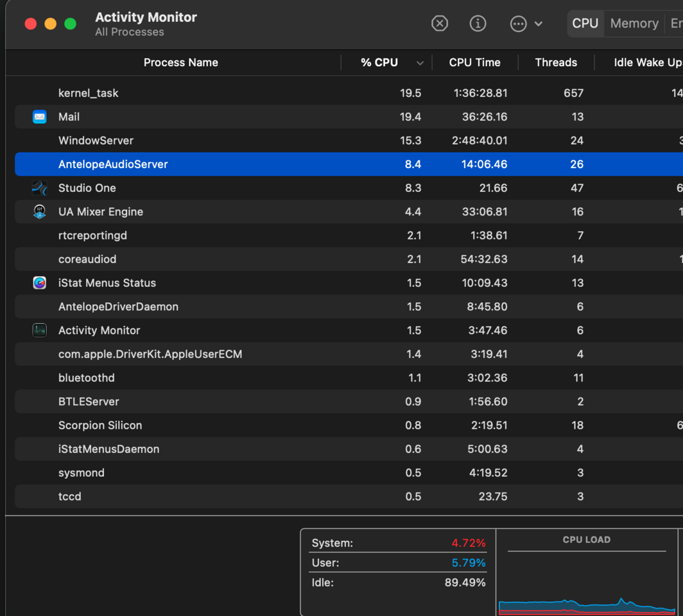Open process info via the i icon
The image size is (683, 616).
(x=478, y=24)
